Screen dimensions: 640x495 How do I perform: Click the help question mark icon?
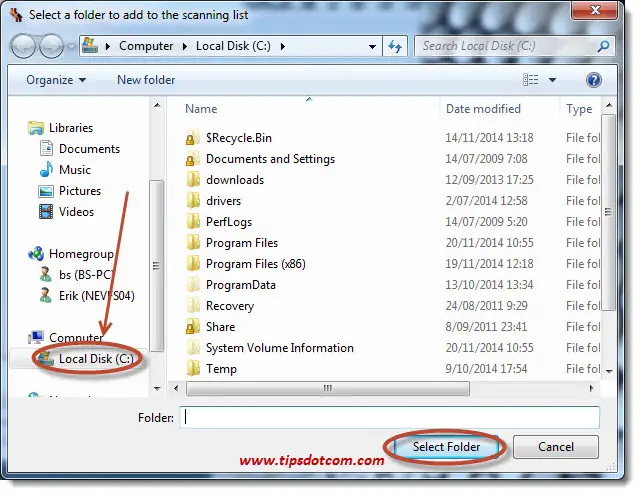593,80
